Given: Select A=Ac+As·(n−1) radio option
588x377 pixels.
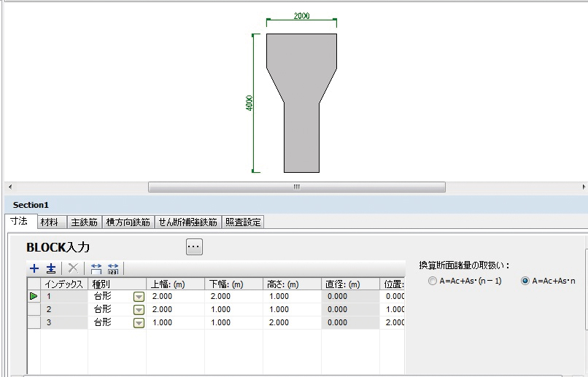Looking at the screenshot, I should 433,281.
